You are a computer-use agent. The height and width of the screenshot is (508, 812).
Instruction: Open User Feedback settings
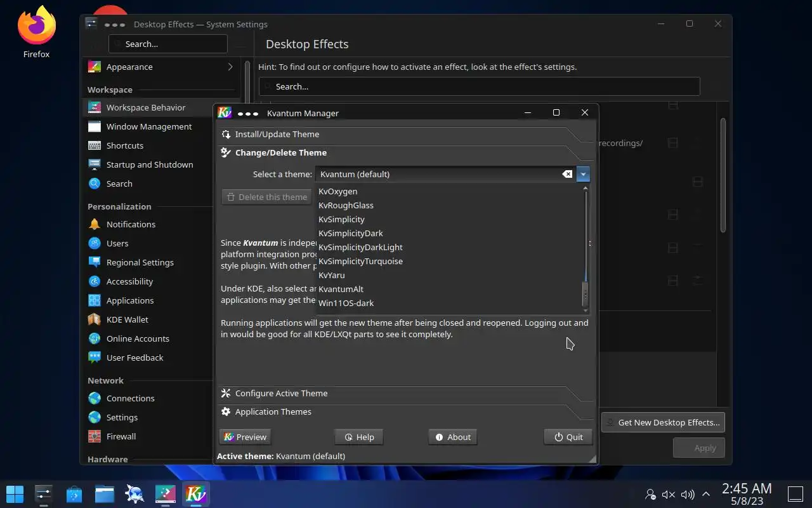[148, 358]
